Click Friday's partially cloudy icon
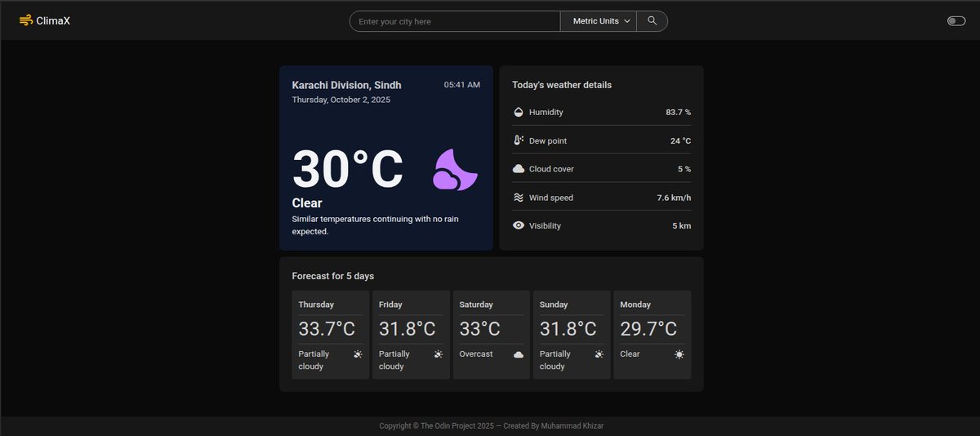Image resolution: width=980 pixels, height=436 pixels. (439, 354)
